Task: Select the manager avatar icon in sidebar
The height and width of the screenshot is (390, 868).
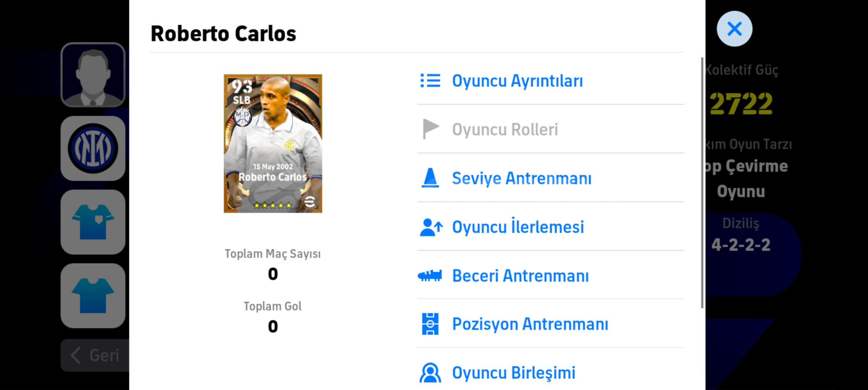Action: coord(93,75)
